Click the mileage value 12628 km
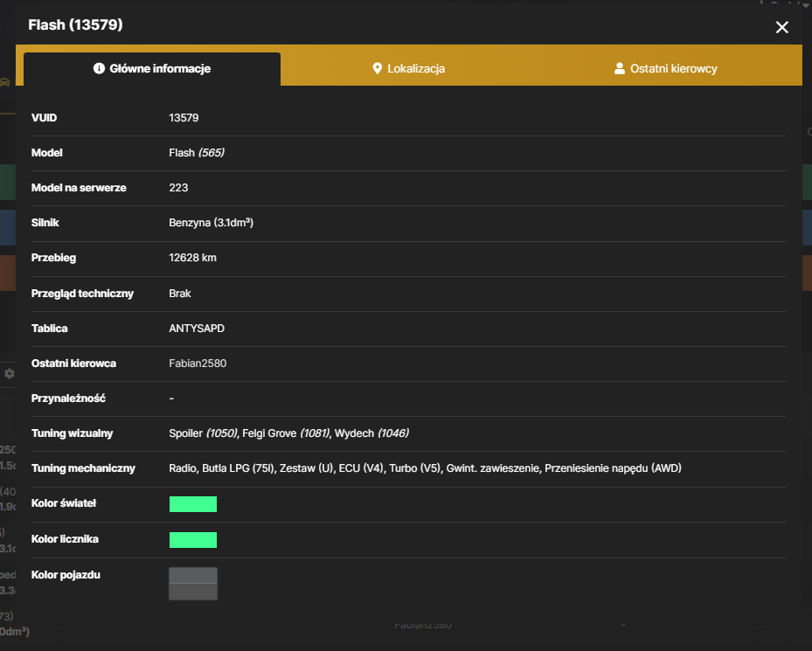The width and height of the screenshot is (812, 651). click(x=192, y=258)
